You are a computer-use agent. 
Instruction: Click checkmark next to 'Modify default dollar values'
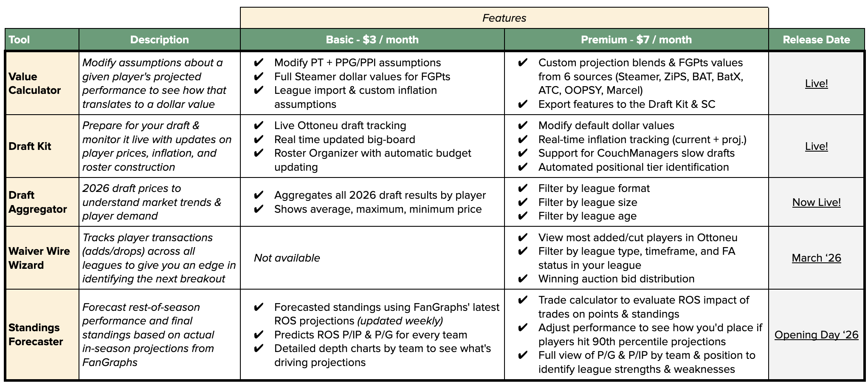click(522, 126)
